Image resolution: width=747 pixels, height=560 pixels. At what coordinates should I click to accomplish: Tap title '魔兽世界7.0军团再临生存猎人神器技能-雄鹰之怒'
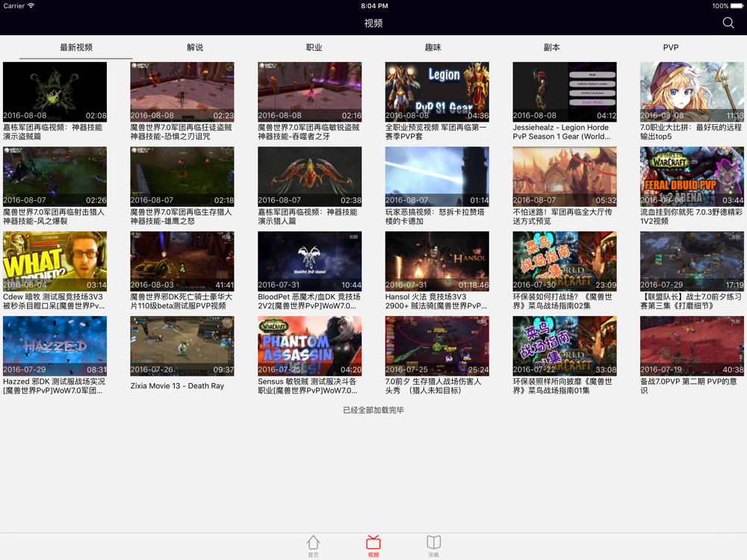click(181, 217)
